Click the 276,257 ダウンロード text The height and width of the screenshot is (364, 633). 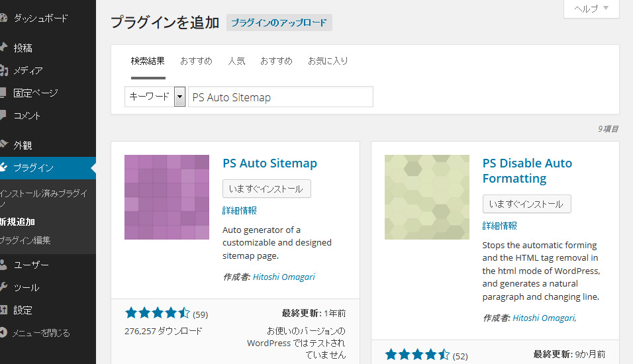click(164, 332)
